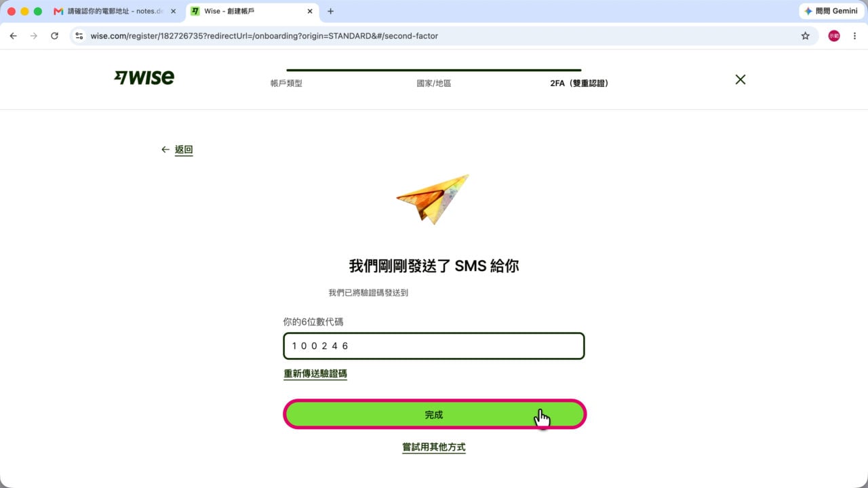Close the Gmail browser tab

173,12
